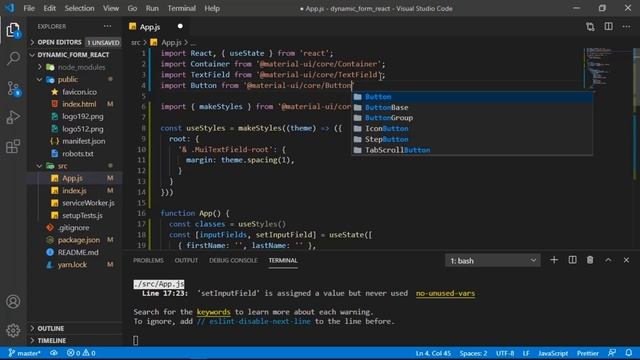This screenshot has width=640, height=360.
Task: Open the Explorer view in activity bar
Action: (13, 30)
